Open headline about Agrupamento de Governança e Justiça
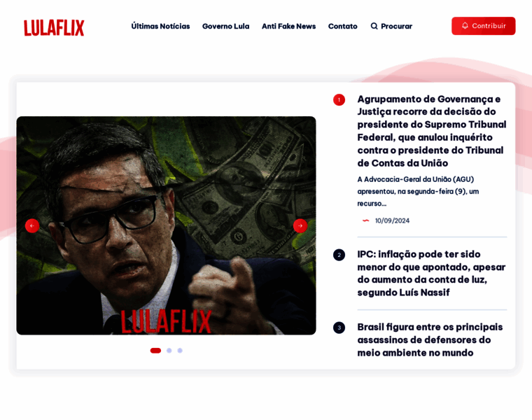532x420 pixels. click(x=432, y=131)
